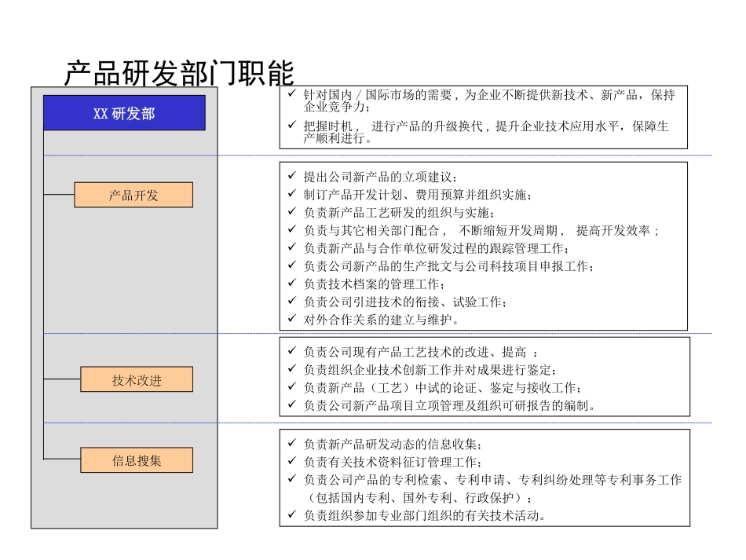Select the 技术改进 box
Viewport: 746px width, 560px height.
tap(137, 379)
